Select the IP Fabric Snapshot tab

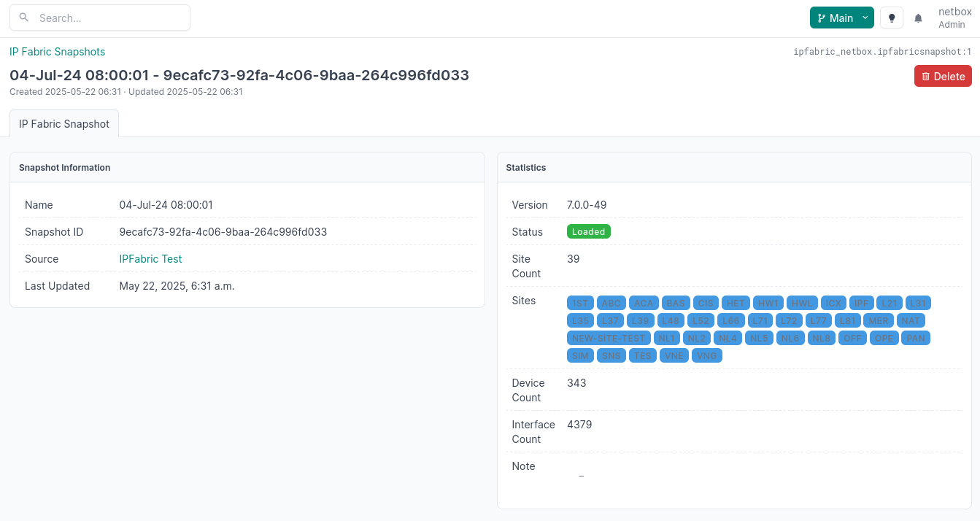coord(64,124)
